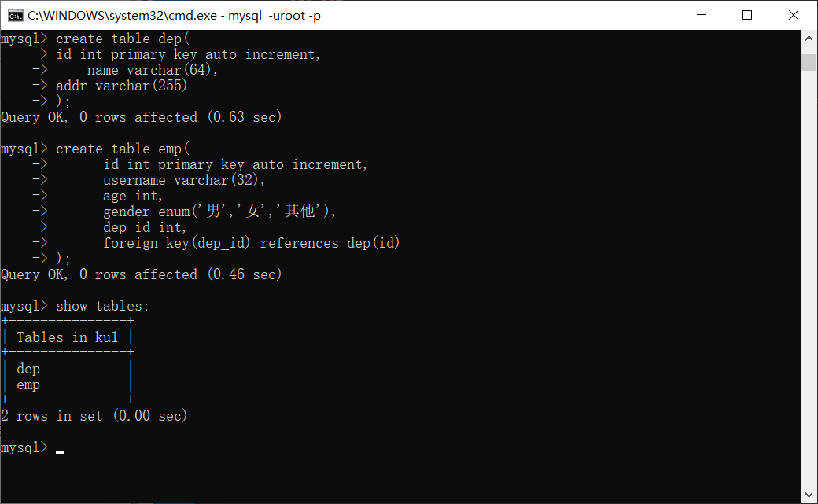Click the 'dep' row in tables result

28,370
